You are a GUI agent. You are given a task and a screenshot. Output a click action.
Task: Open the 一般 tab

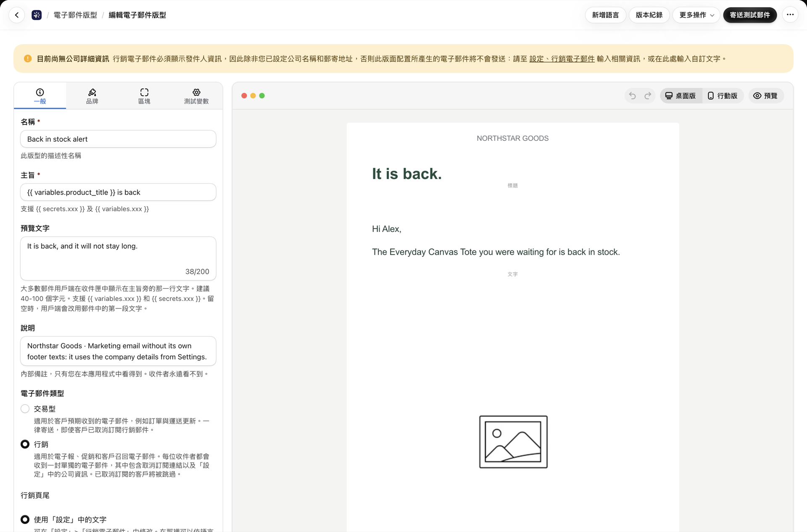pyautogui.click(x=40, y=96)
